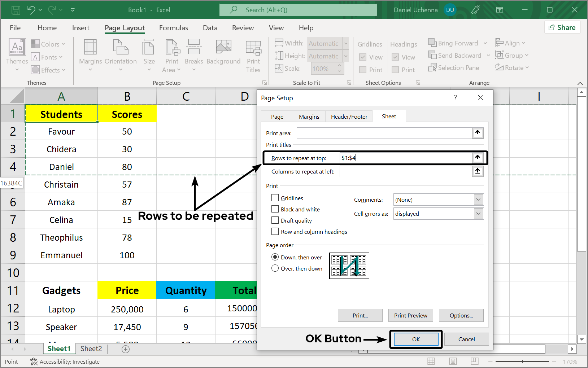Click the Selection Pane icon
The image size is (588, 368).
click(x=432, y=68)
